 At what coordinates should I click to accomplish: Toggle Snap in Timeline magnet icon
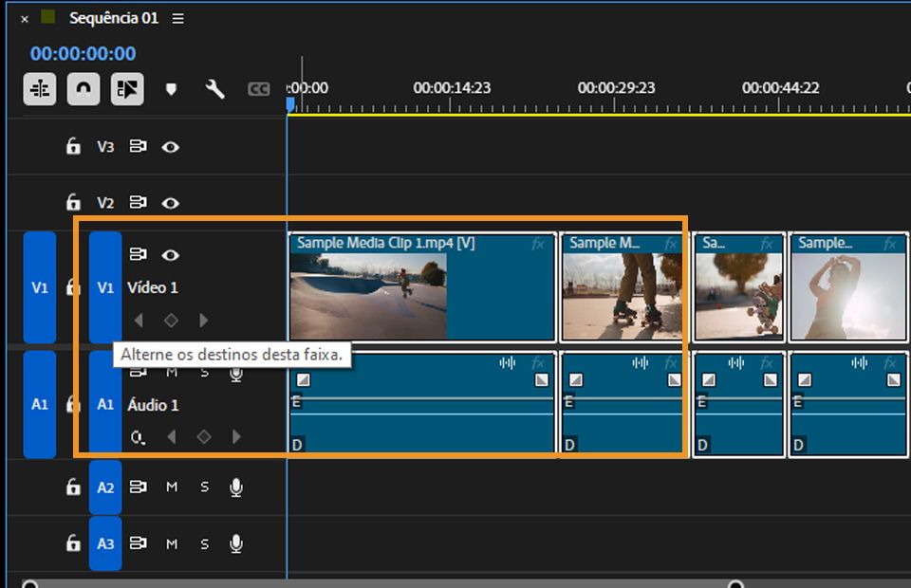click(x=84, y=89)
